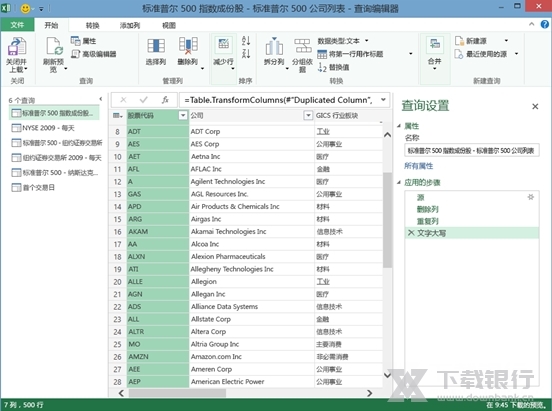
Task: Select the 纽约证券交易所 2009 - 每天 query
Action: pos(55,157)
